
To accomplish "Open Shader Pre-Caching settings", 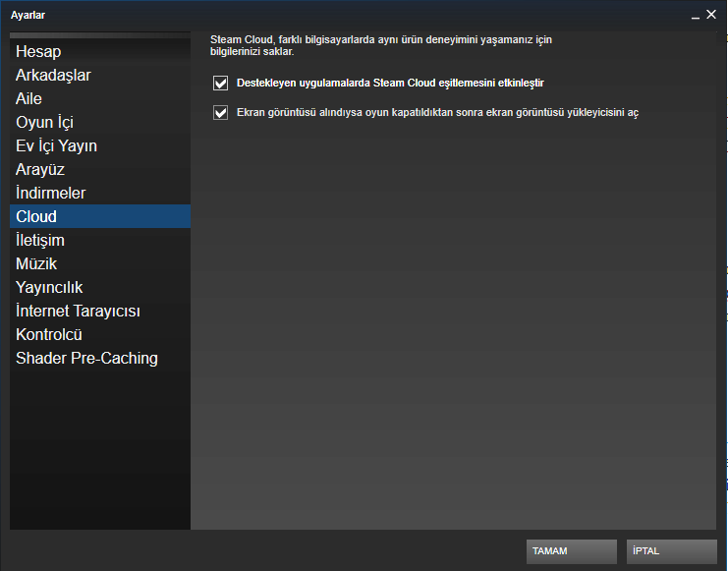I will point(86,358).
